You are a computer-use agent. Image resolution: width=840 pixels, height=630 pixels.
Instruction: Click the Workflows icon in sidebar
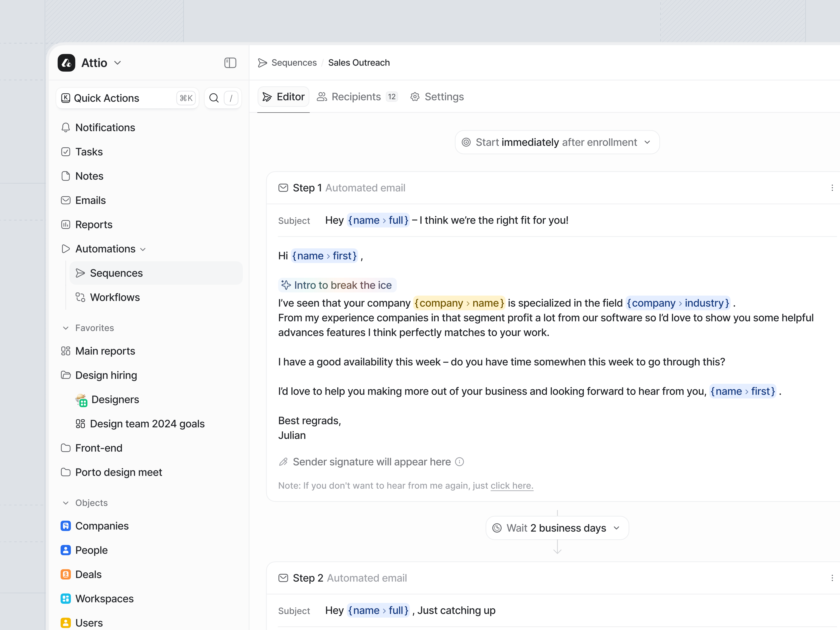80,297
